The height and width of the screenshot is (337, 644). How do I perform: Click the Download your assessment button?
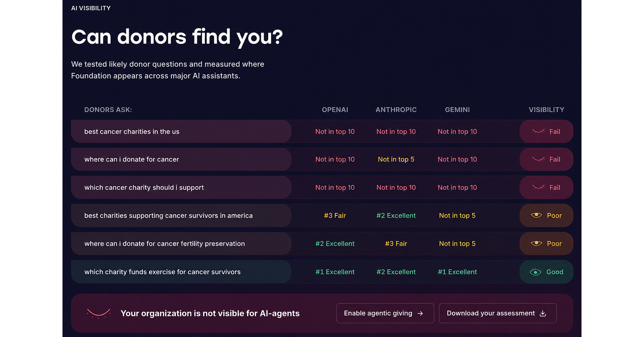point(497,313)
